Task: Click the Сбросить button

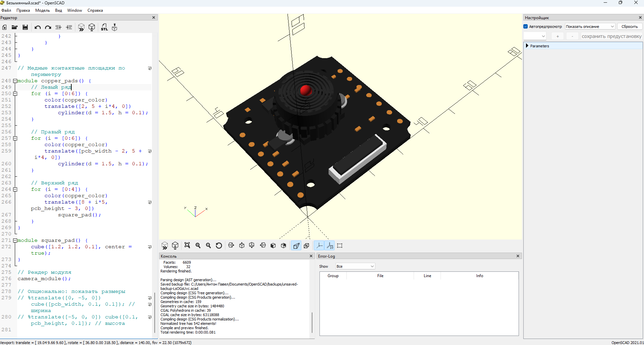Action: point(630,27)
